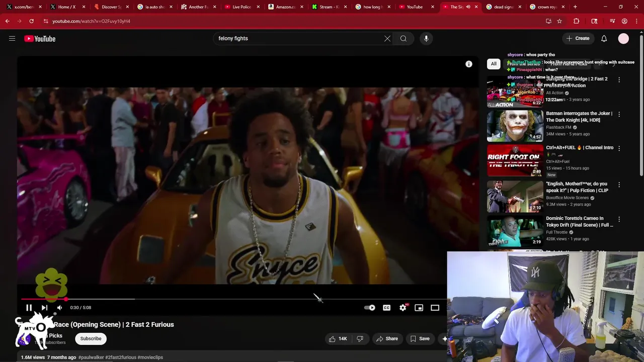
Task: Open the YouTube guide hamburger menu
Action: click(x=12, y=38)
